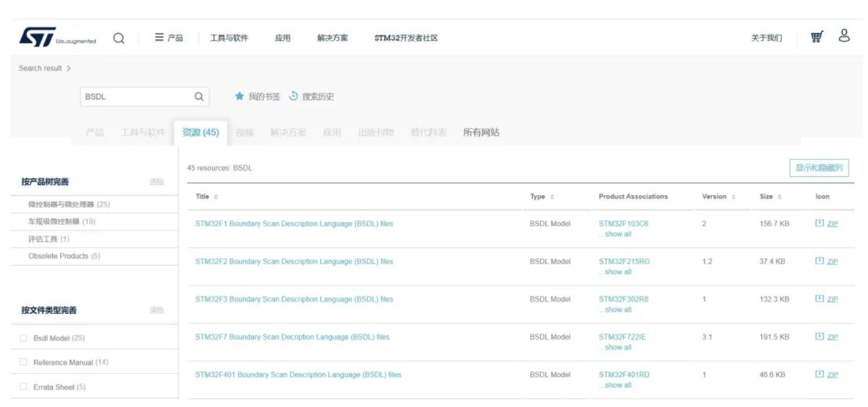Download ZIP icon for STM32F401 BSDL files

click(x=820, y=374)
